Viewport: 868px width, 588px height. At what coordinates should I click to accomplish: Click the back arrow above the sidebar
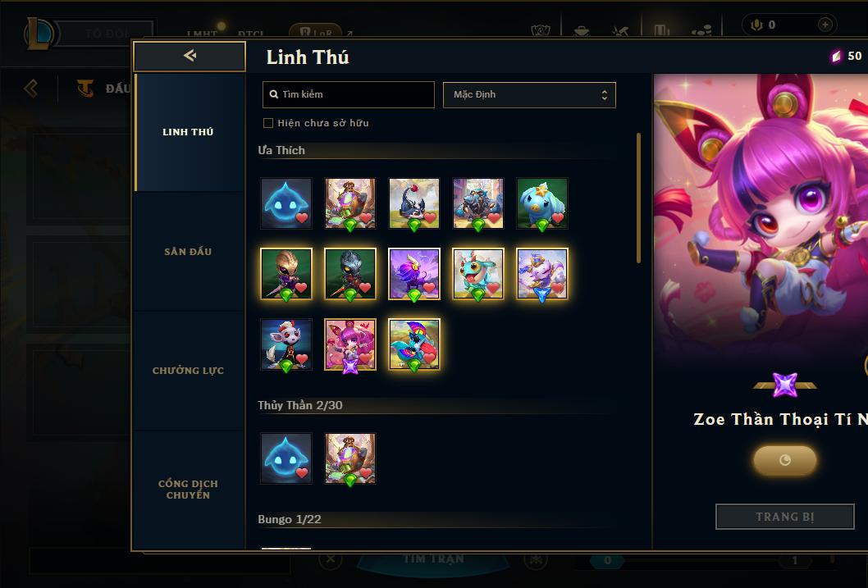point(190,55)
